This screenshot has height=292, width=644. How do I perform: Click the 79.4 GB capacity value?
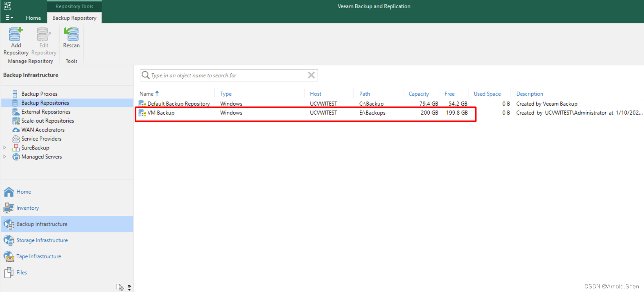[x=429, y=104]
